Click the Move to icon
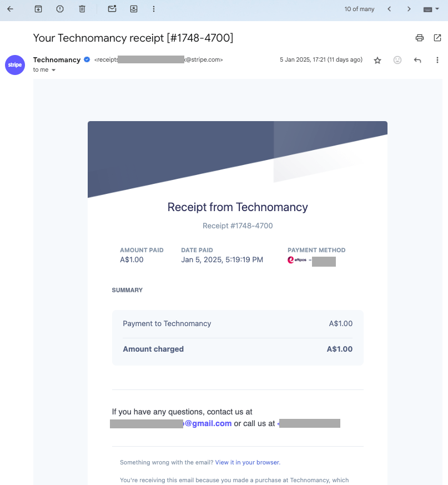 [134, 9]
